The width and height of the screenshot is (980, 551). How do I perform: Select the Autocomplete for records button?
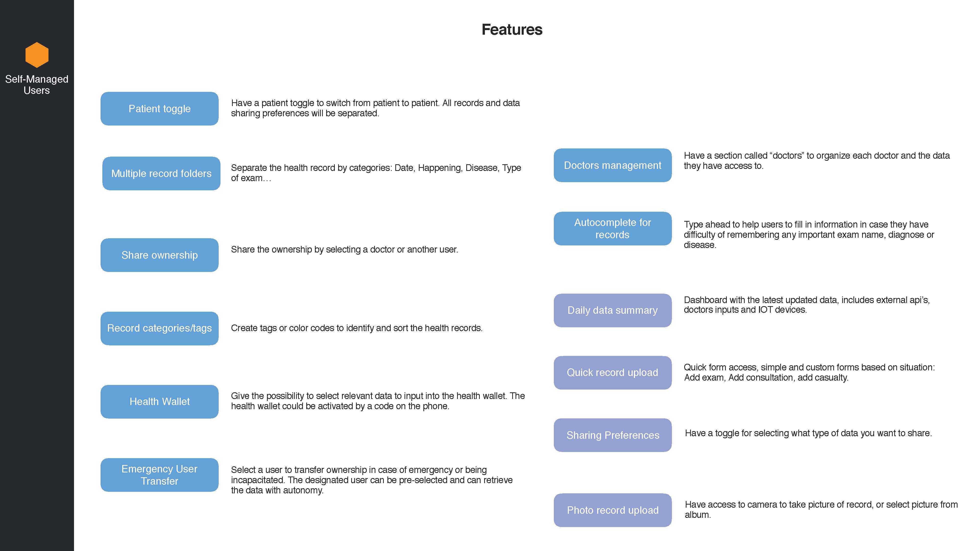tap(612, 229)
